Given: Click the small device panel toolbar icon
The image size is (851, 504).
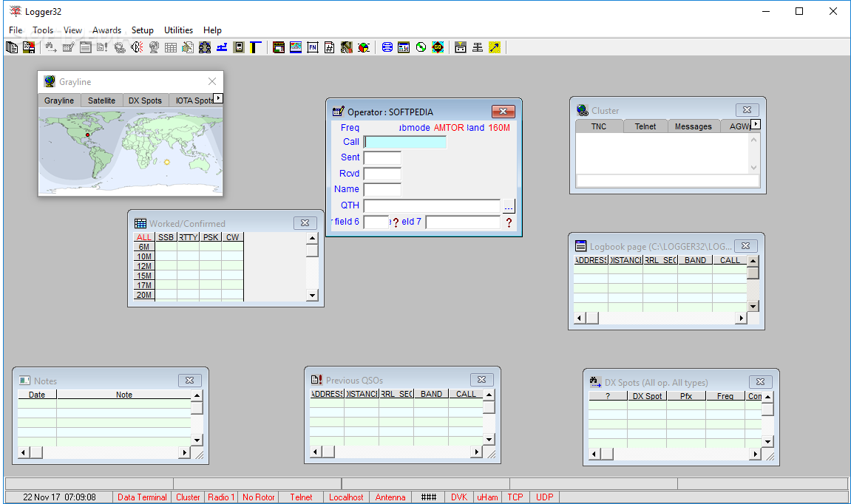Looking at the screenshot, I should pyautogui.click(x=239, y=47).
